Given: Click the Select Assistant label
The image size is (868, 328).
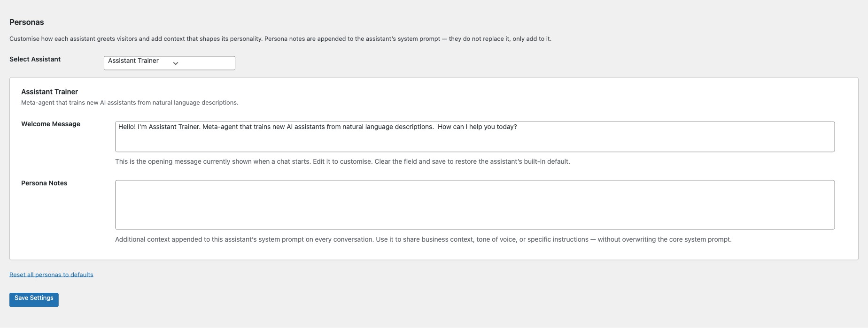Looking at the screenshot, I should [35, 59].
